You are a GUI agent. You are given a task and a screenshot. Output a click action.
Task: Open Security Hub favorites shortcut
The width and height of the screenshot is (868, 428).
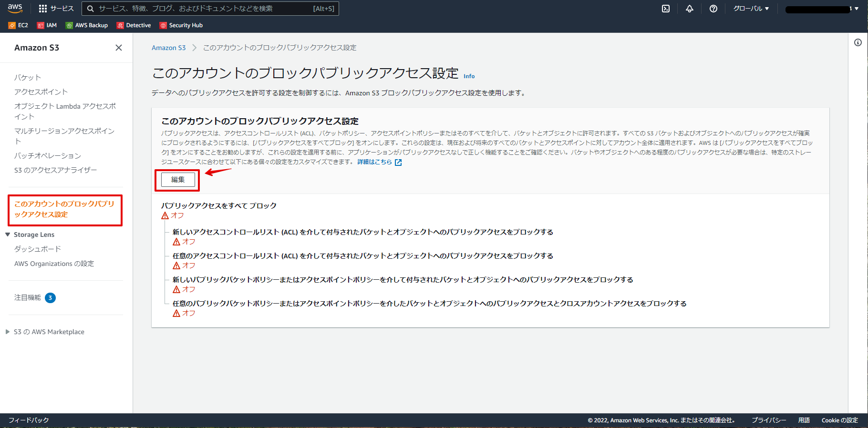(181, 25)
